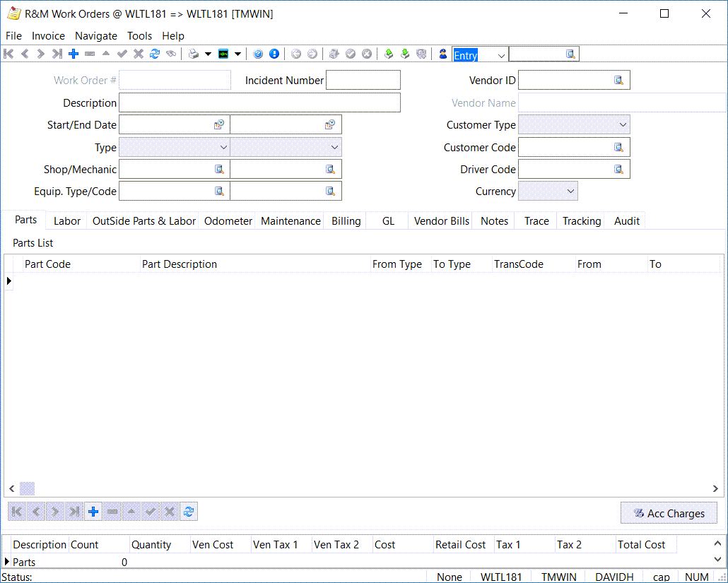Add a part with the Parts List plus button
This screenshot has height=583, width=728.
tap(93, 512)
